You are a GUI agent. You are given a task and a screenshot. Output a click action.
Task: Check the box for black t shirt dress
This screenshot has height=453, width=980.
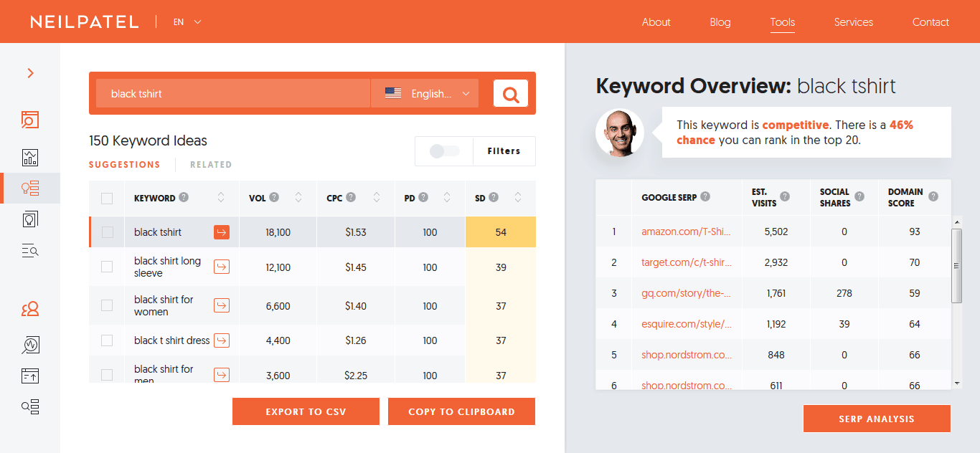(x=107, y=340)
